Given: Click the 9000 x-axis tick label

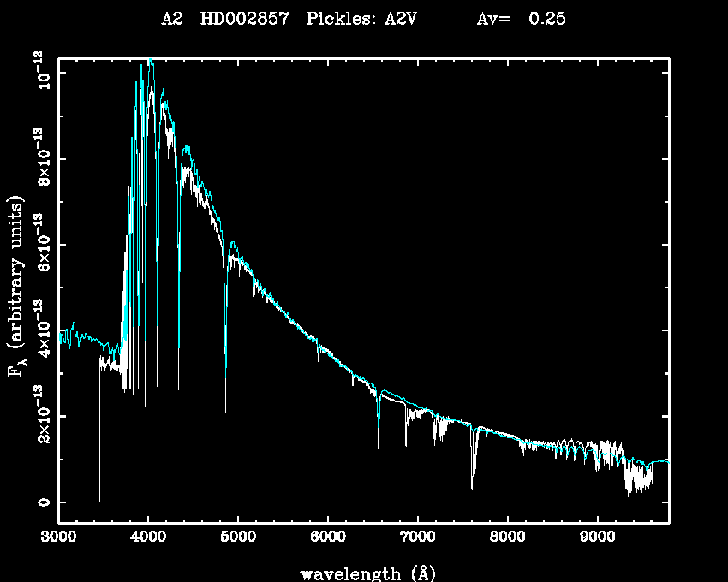Looking at the screenshot, I should coord(597,537).
